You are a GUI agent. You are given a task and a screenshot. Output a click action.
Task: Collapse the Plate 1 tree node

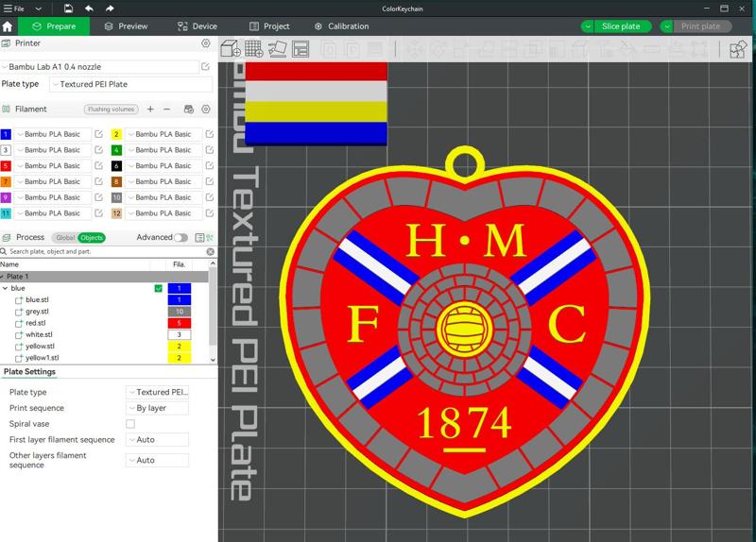3,277
